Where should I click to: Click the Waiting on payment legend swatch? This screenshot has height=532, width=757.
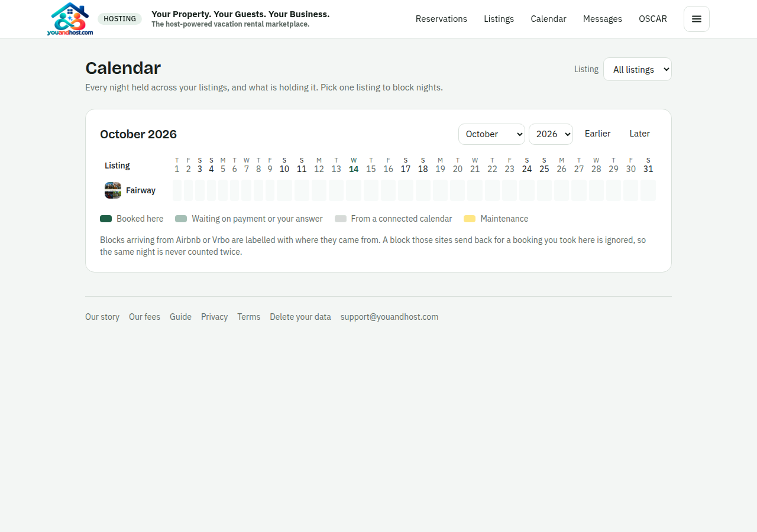tap(181, 219)
